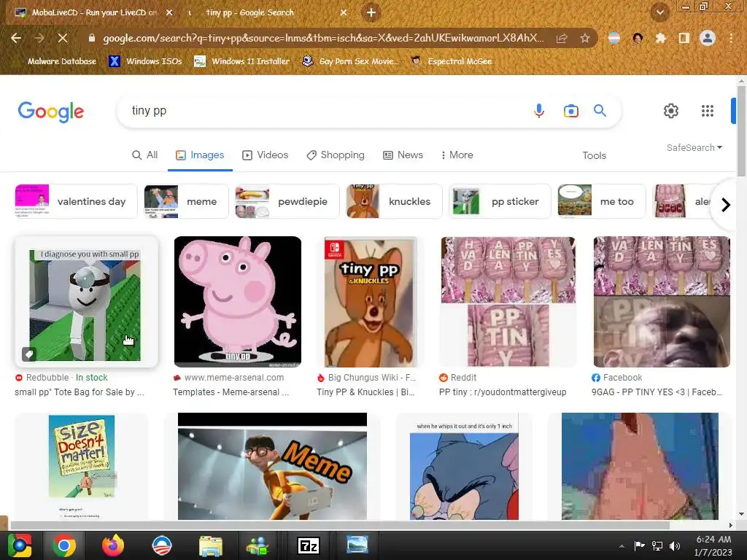Submit the search with the magnifier icon
747x560 pixels.
click(x=600, y=111)
